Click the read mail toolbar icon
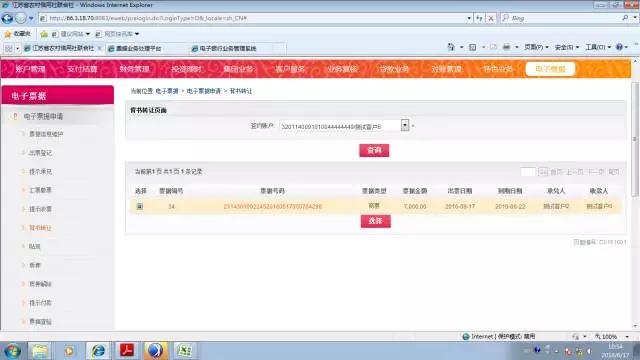Viewport: 640px width, 360px height. [493, 47]
